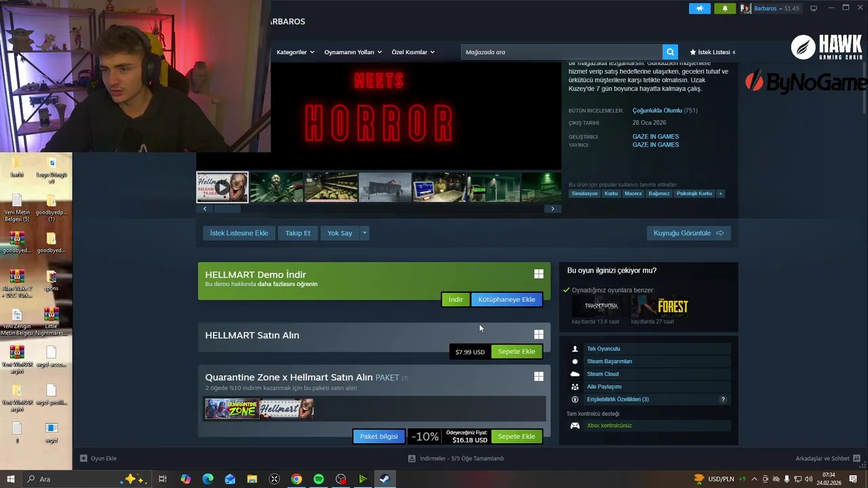Click the Bağımsız tag

click(659, 193)
